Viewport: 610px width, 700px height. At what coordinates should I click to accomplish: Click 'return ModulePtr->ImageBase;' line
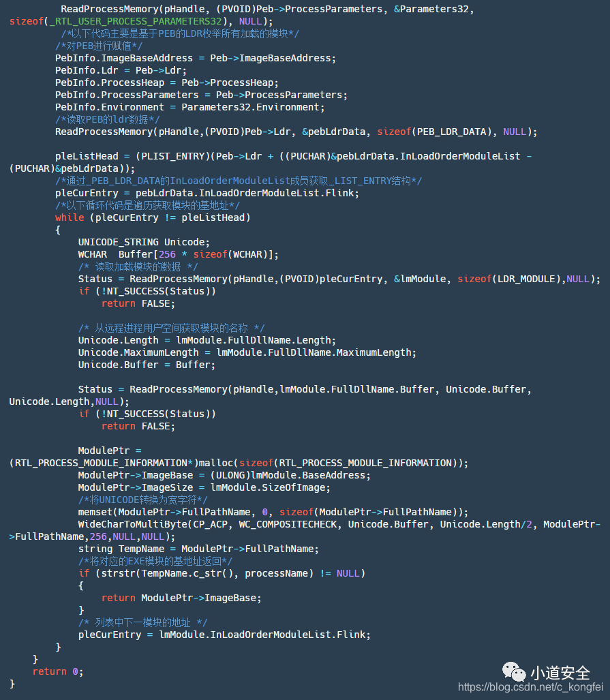tap(181, 598)
